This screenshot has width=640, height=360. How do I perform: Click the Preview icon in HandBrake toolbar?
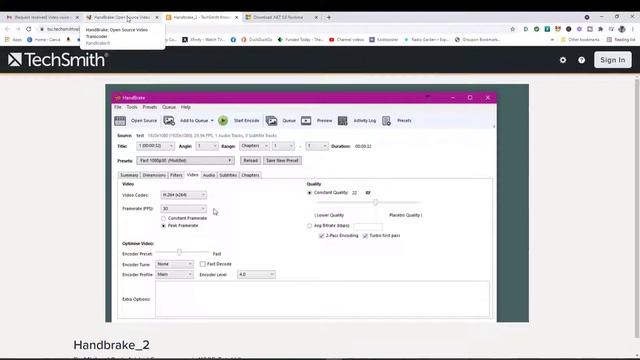click(306, 121)
